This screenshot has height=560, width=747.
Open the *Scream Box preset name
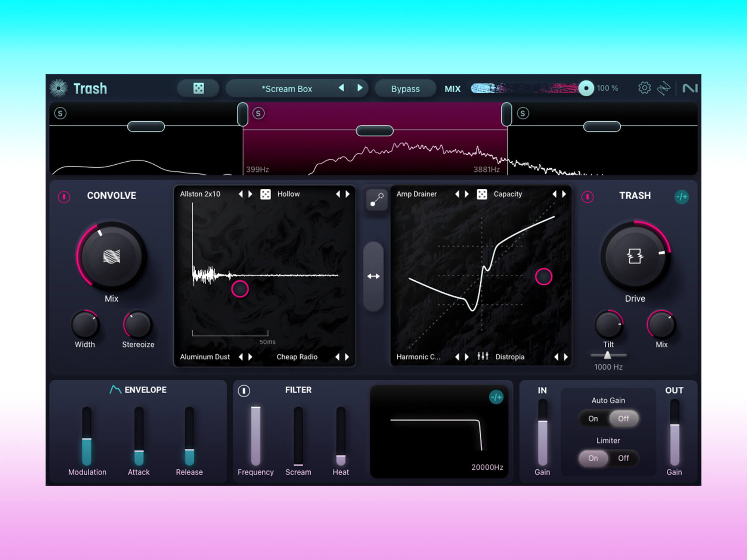coord(287,89)
